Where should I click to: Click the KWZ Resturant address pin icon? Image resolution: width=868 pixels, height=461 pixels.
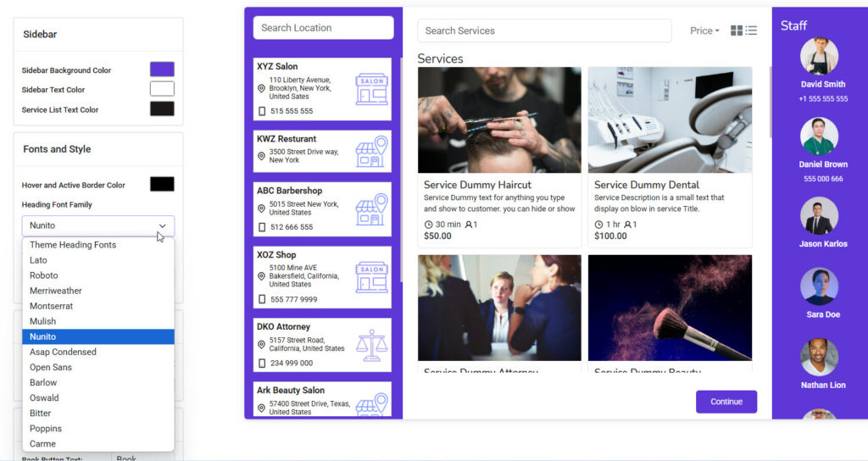[x=261, y=156]
